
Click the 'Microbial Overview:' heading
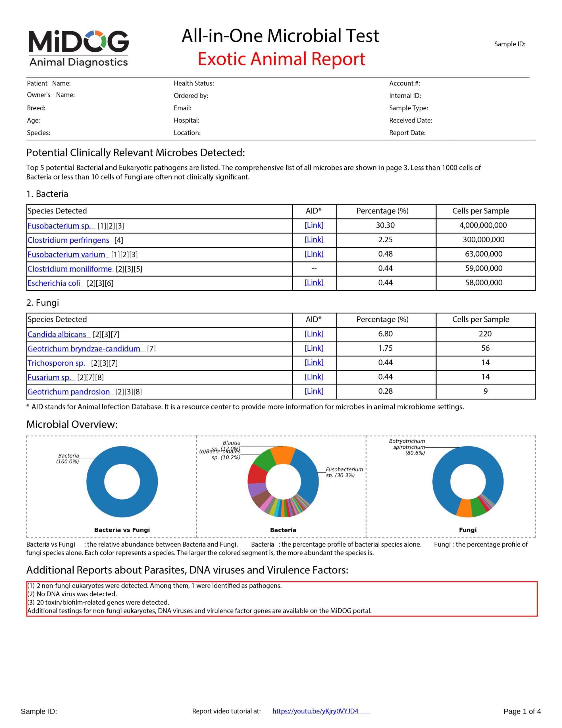pyautogui.click(x=72, y=424)
